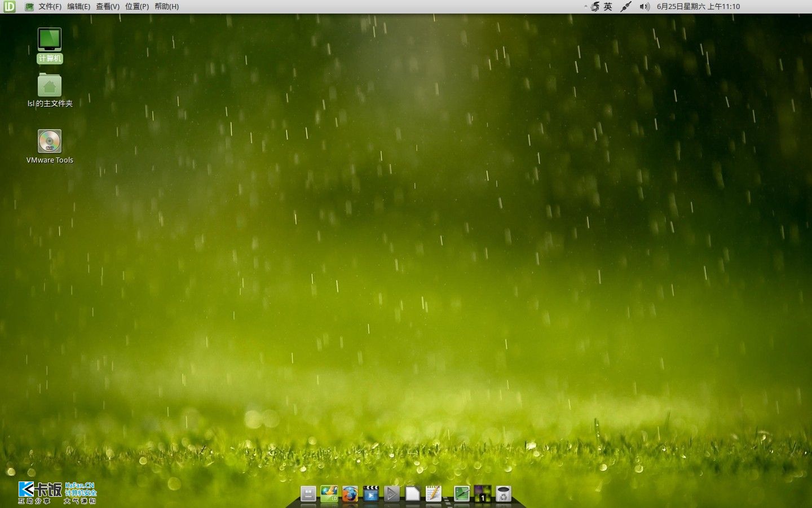Open the 查看(V) menu
The height and width of the screenshot is (508, 812).
coord(107,7)
